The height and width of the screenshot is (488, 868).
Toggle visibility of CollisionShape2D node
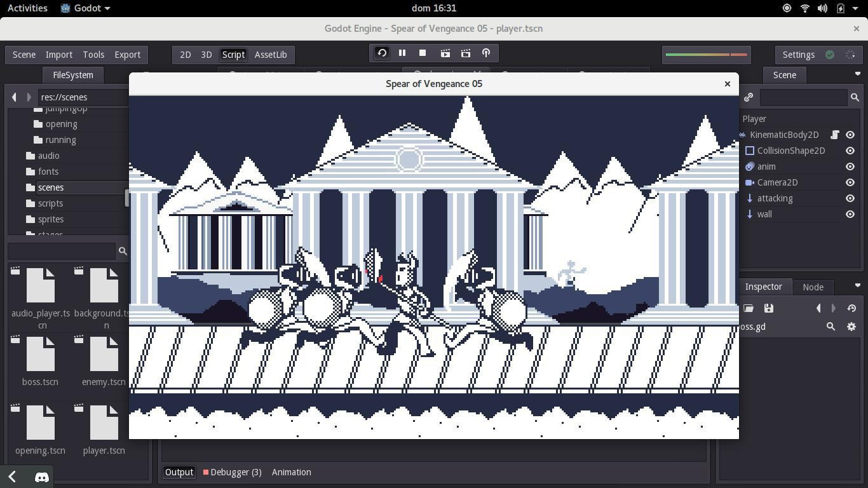coord(850,151)
